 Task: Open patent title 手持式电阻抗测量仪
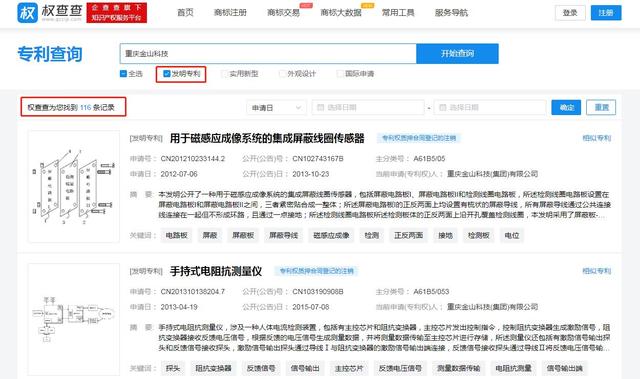click(216, 271)
